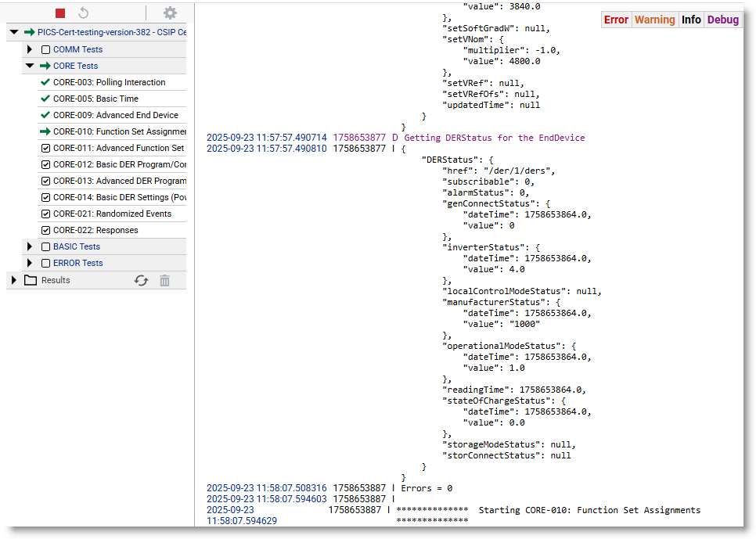Screen dimensions: 756x539
Task: Click the trash icon in the Results row
Action: click(x=164, y=280)
